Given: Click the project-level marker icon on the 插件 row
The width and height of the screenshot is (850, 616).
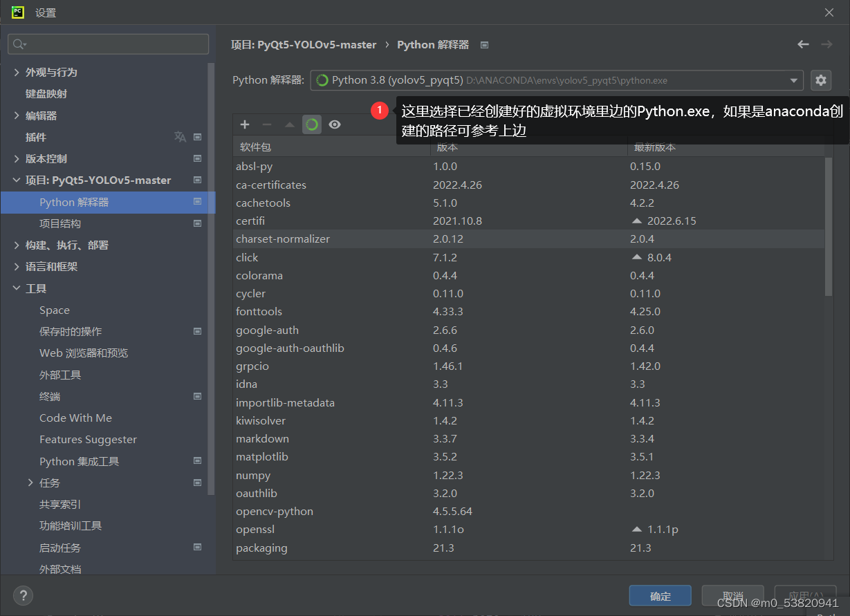Looking at the screenshot, I should (x=198, y=137).
